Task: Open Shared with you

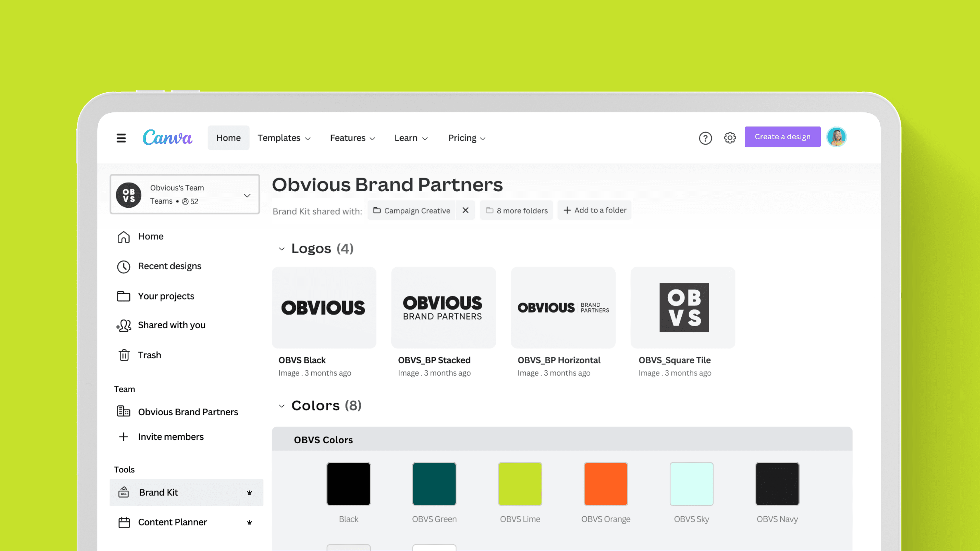Action: coord(172,325)
